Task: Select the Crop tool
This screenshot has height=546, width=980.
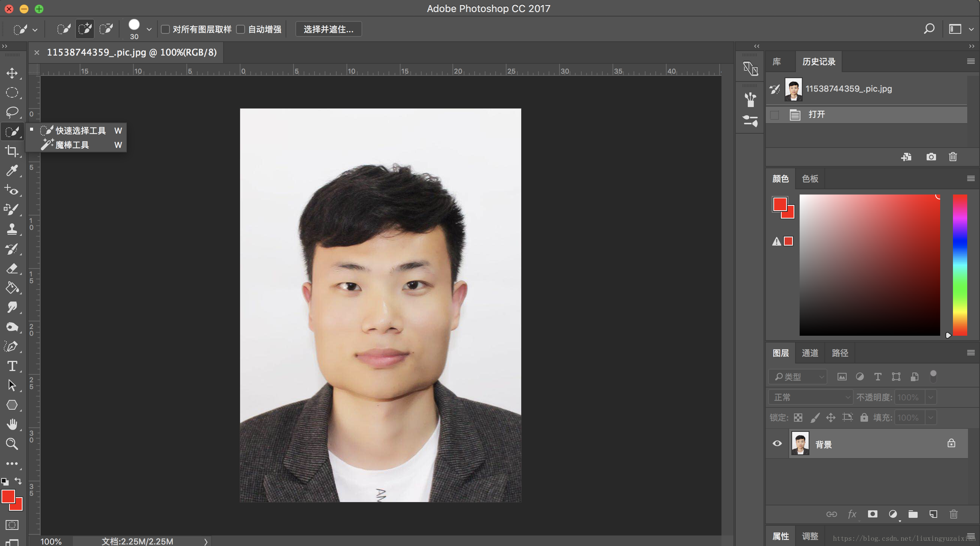Action: [12, 151]
